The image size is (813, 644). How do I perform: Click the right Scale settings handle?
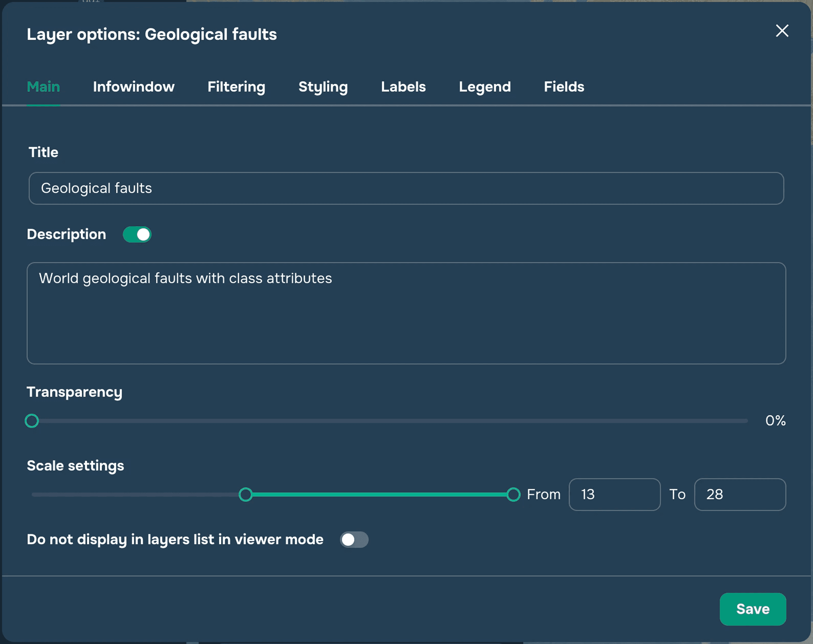[x=513, y=494]
